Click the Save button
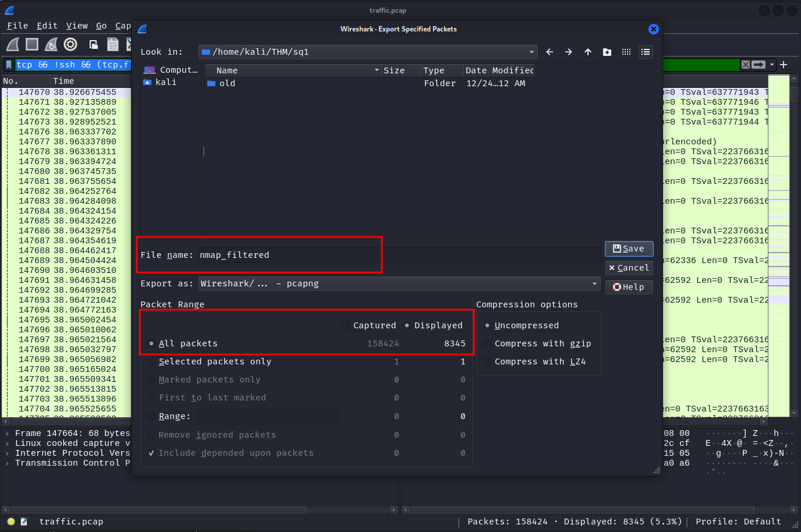Viewport: 801px width, 532px height. tap(629, 249)
